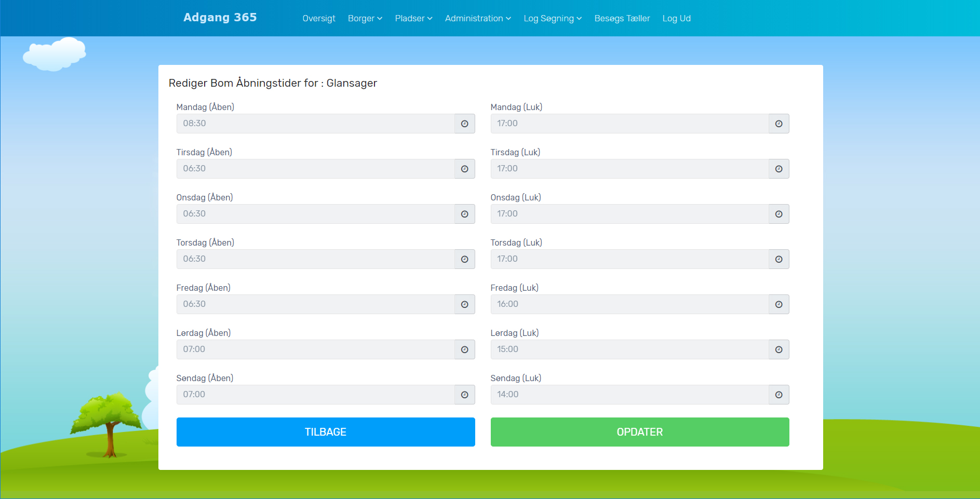980x499 pixels.
Task: Click the Adgang 365 brand logo
Action: coord(220,18)
